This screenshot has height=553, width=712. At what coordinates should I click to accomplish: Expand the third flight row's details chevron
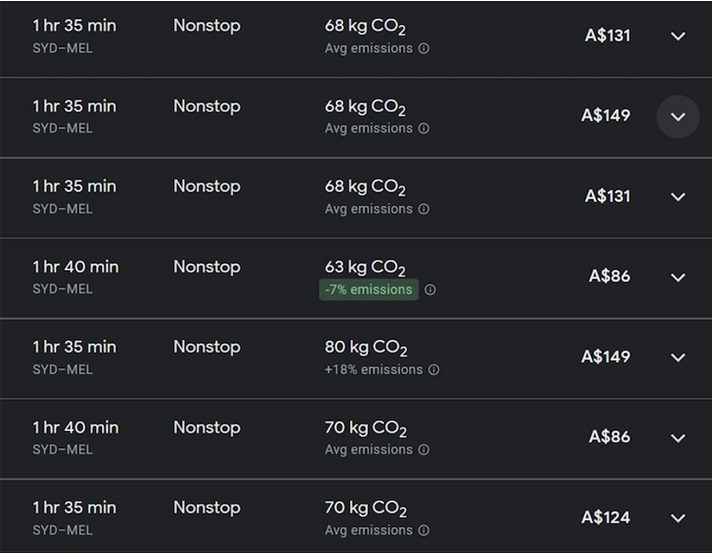point(678,197)
